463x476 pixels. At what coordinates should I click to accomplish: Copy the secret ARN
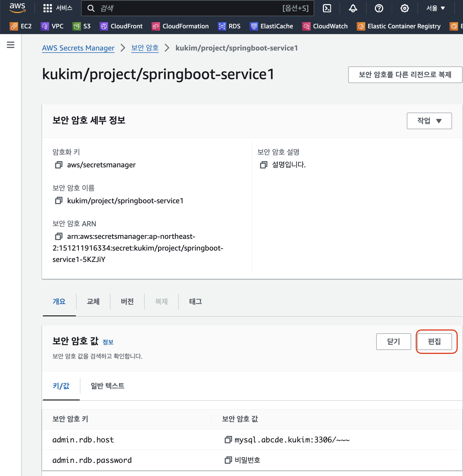point(59,236)
